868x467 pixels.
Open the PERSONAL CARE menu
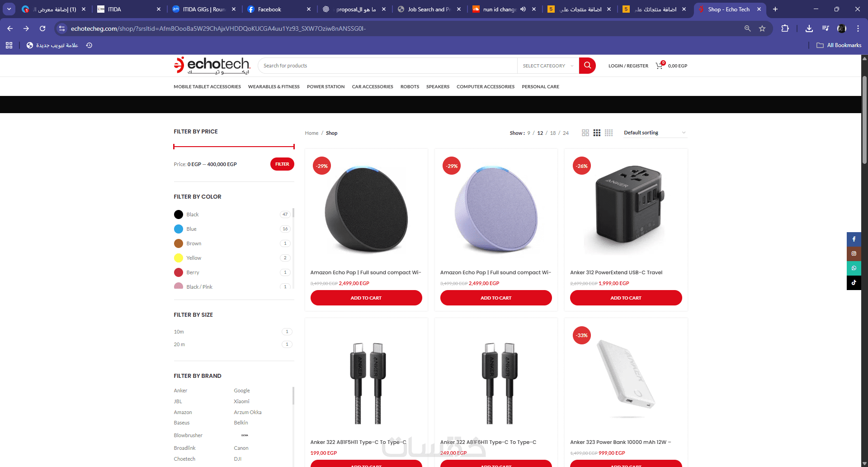click(x=540, y=87)
